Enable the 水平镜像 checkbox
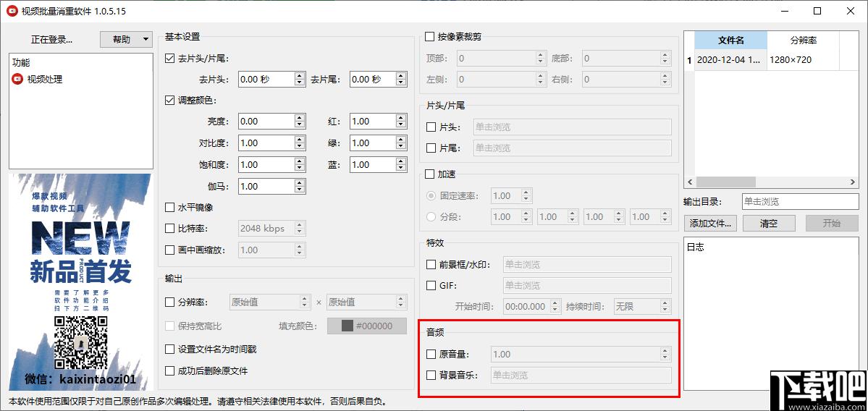Screen dimensions: 868x411 pyautogui.click(x=170, y=208)
